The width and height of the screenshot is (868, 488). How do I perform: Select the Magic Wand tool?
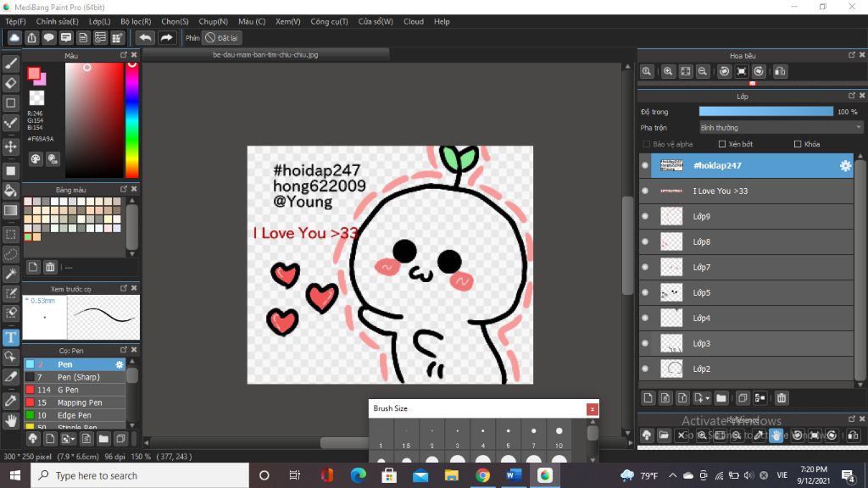pos(10,274)
